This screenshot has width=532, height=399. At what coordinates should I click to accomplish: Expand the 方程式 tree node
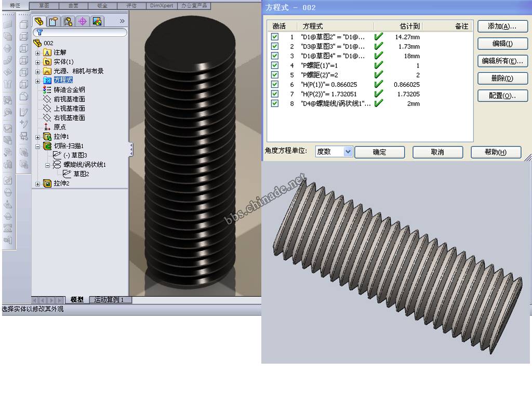coord(37,81)
